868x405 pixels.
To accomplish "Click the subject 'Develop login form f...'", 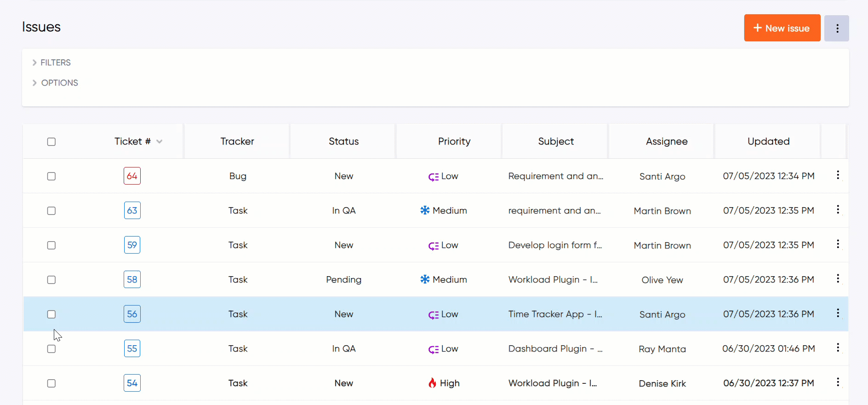I will tap(555, 245).
